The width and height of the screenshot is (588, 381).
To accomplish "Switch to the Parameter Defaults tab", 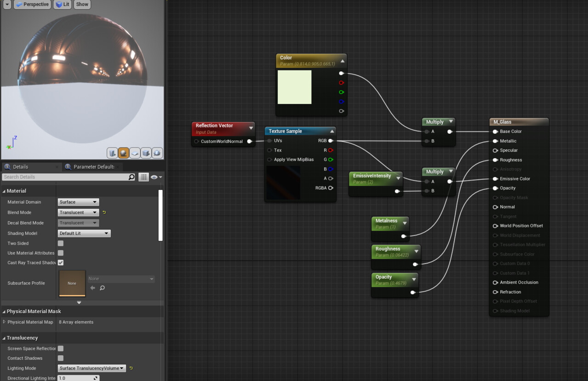I will pos(94,167).
